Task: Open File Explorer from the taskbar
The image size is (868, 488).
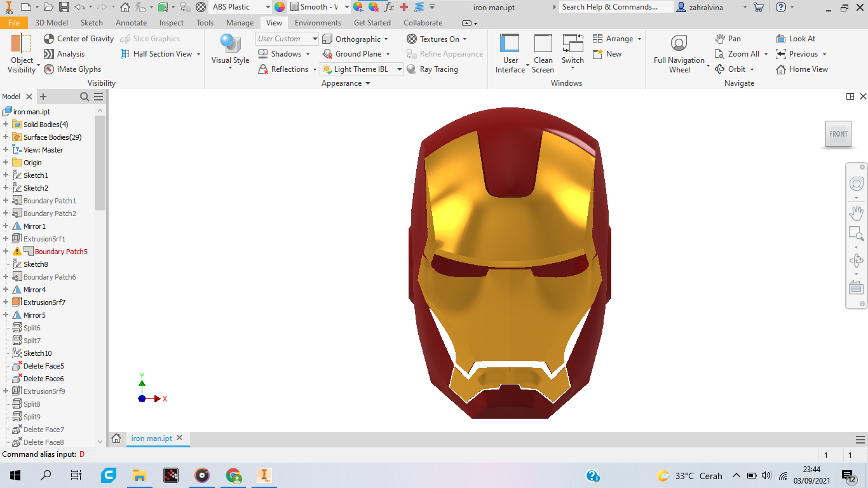Action: 139,475
